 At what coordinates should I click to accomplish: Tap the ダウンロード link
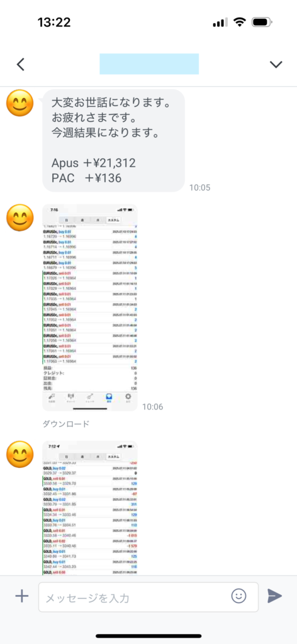click(x=65, y=424)
